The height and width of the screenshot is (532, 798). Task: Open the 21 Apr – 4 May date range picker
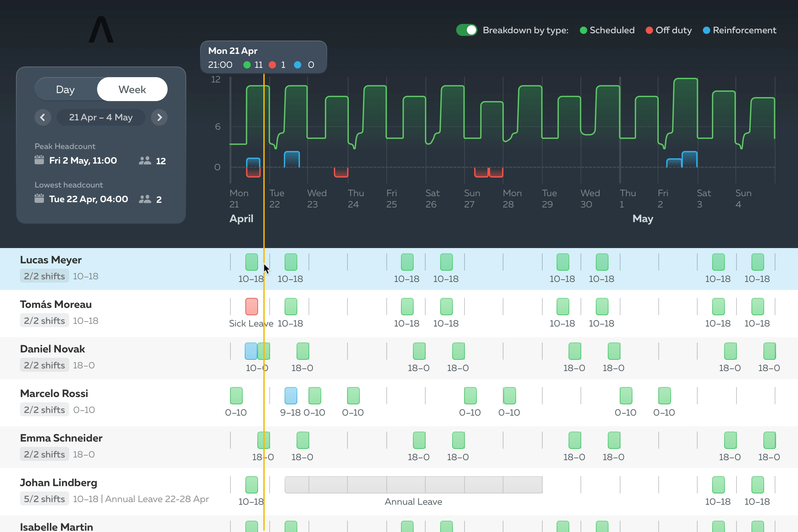(x=101, y=117)
